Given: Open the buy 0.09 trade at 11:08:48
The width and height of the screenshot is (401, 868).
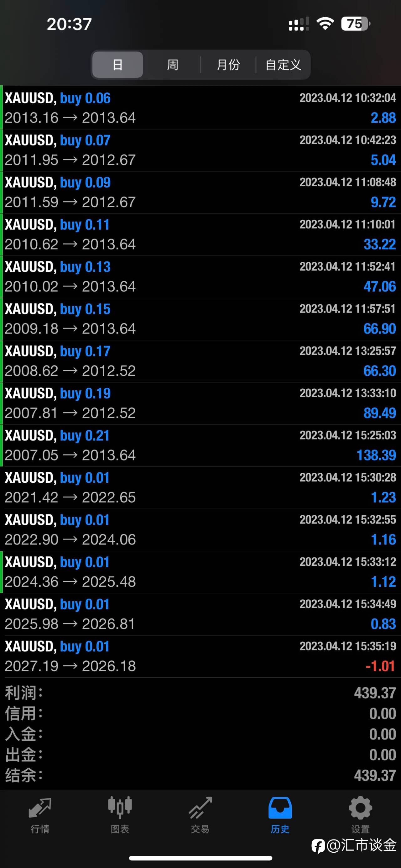Looking at the screenshot, I should click(200, 192).
